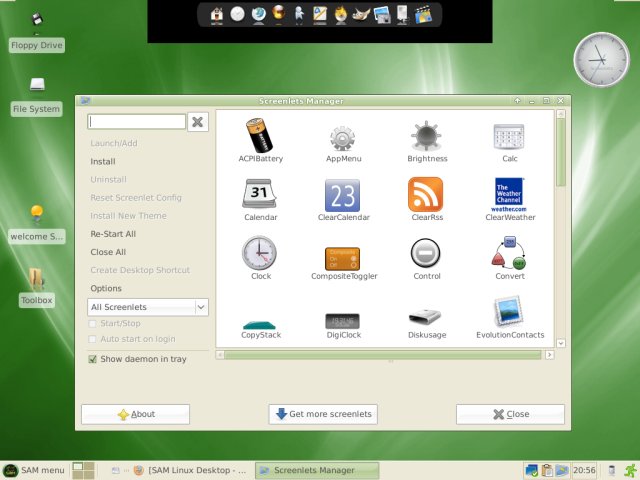Click the Close button at bottom
640x480 pixels.
(510, 414)
